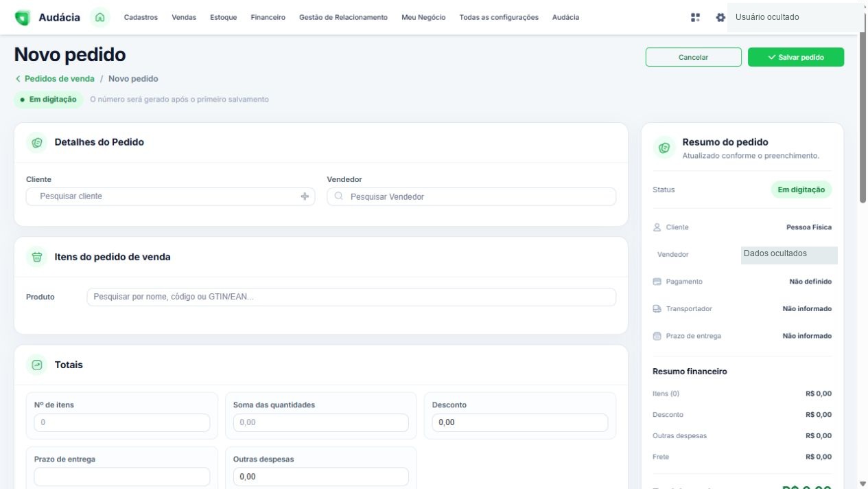Click the truck icon next to Transportador
Viewport: 868px width, 489px height.
657,309
